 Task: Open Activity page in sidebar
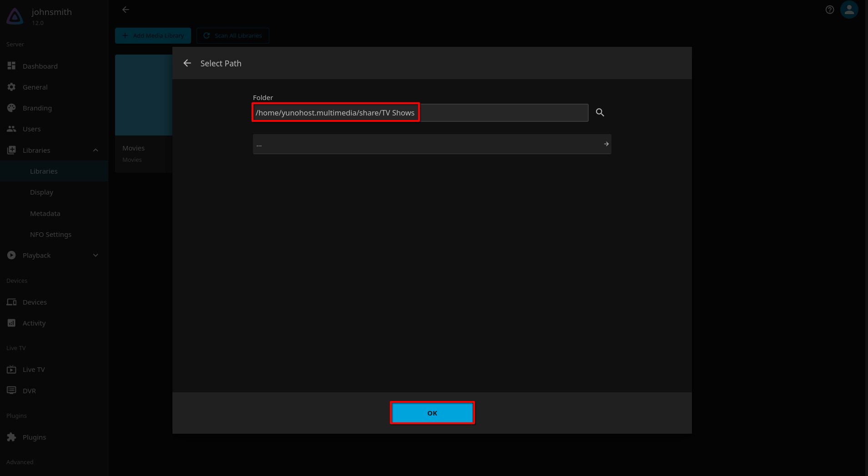(x=54, y=323)
